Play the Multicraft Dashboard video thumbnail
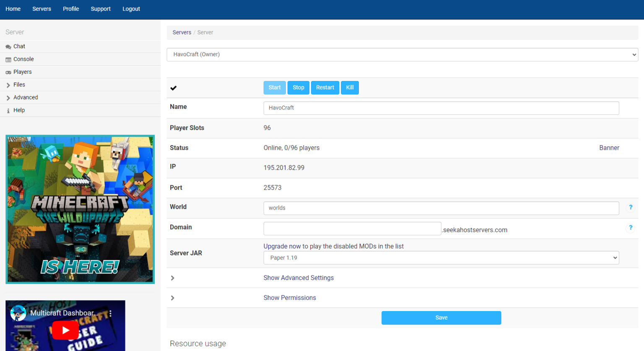 tap(65, 330)
